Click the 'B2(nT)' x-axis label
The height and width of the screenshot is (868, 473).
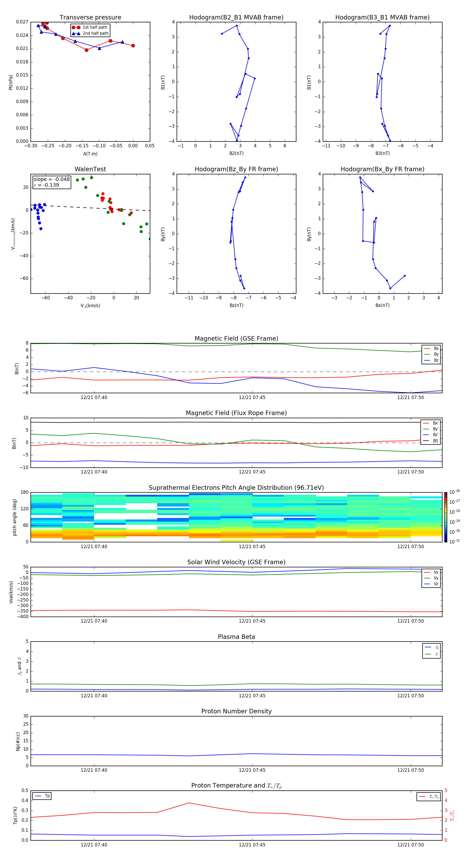click(236, 153)
